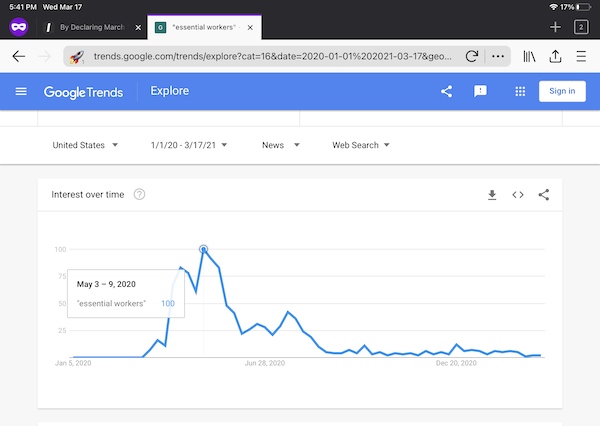This screenshot has width=600, height=426.
Task: Go to the Explore link
Action: (170, 91)
